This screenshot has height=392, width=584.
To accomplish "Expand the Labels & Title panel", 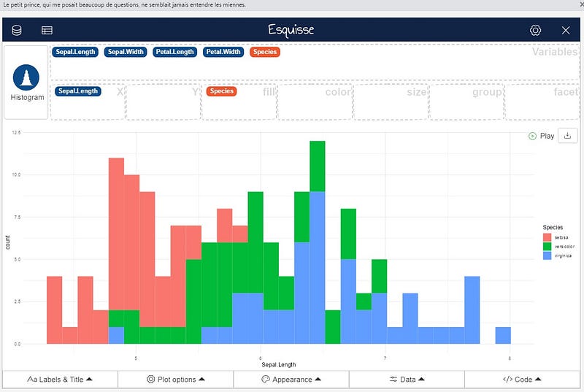I will [60, 380].
